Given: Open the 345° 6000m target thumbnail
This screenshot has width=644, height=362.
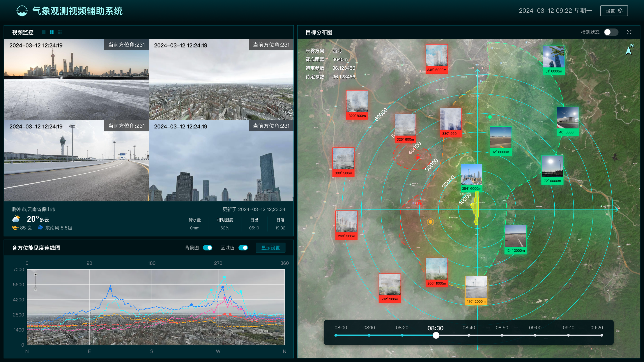Looking at the screenshot, I should point(436,59).
